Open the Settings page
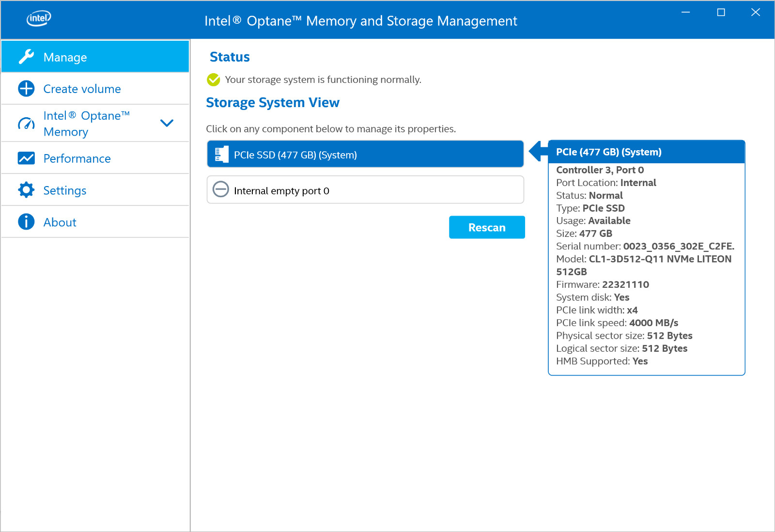 click(95, 190)
